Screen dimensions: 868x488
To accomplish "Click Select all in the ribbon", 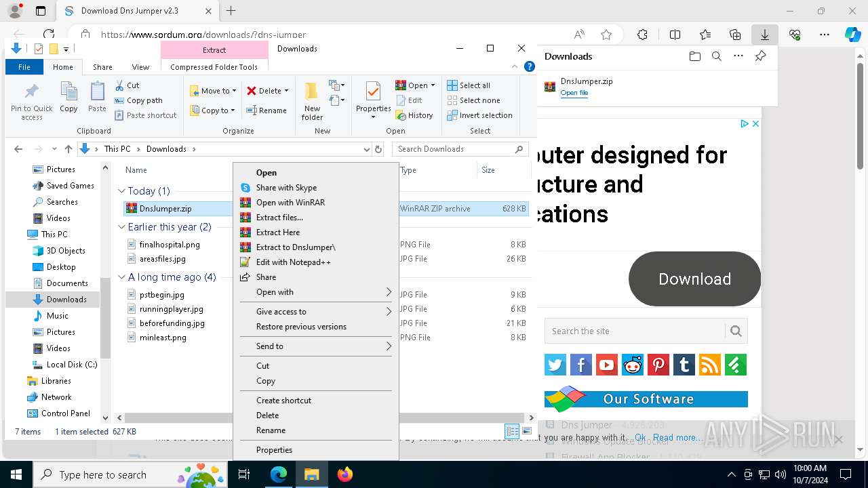I will [469, 85].
